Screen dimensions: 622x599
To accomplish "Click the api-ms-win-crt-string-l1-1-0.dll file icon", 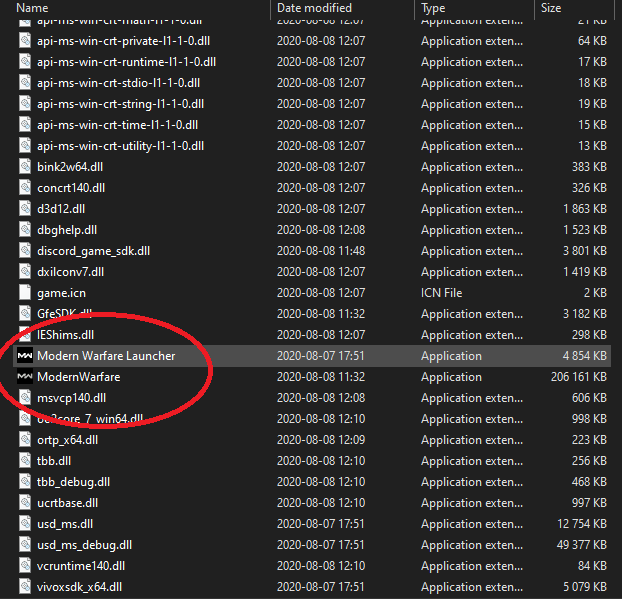I will coord(25,104).
